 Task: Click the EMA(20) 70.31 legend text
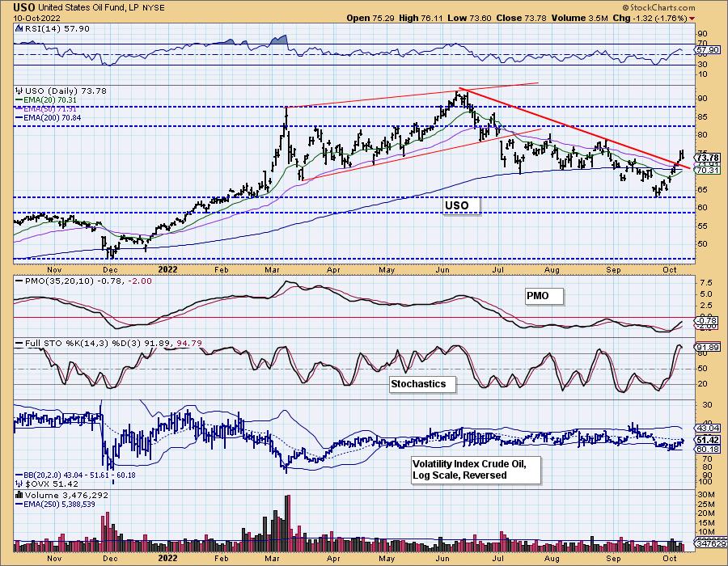(50, 100)
